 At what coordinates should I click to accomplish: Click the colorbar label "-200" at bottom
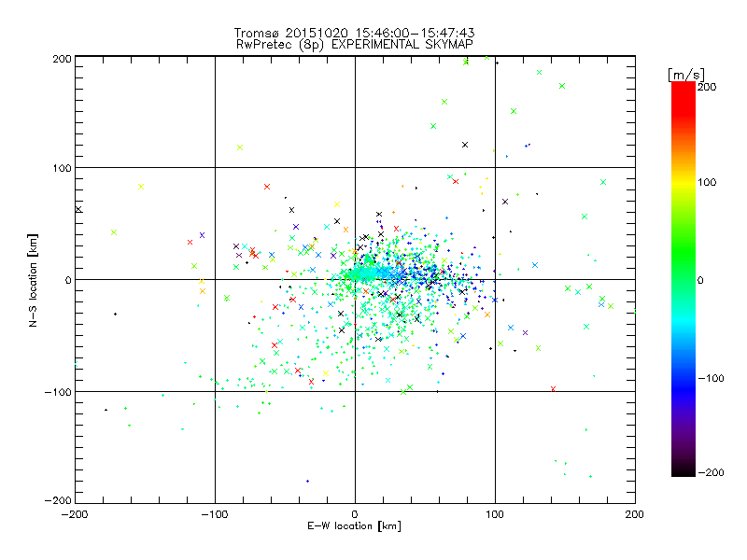tap(711, 472)
